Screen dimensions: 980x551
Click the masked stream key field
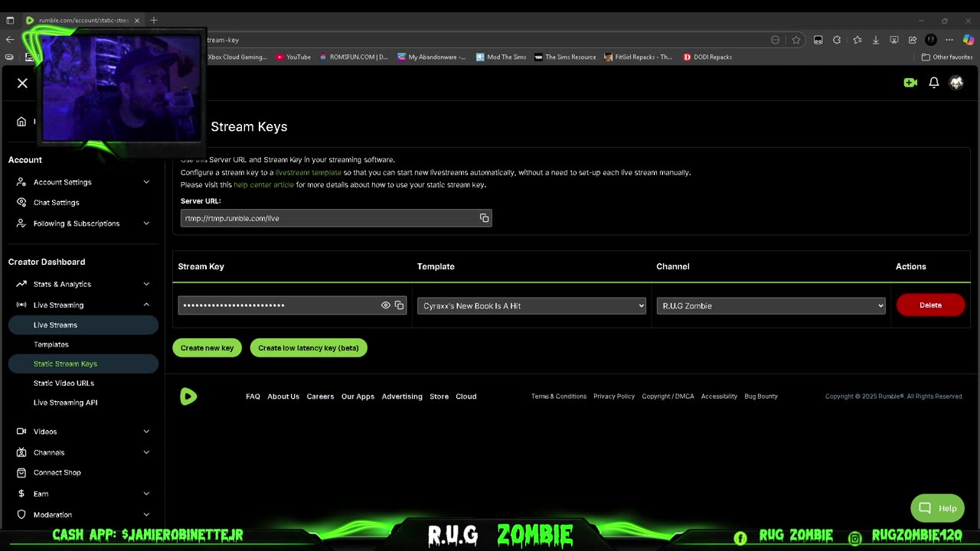292,305
